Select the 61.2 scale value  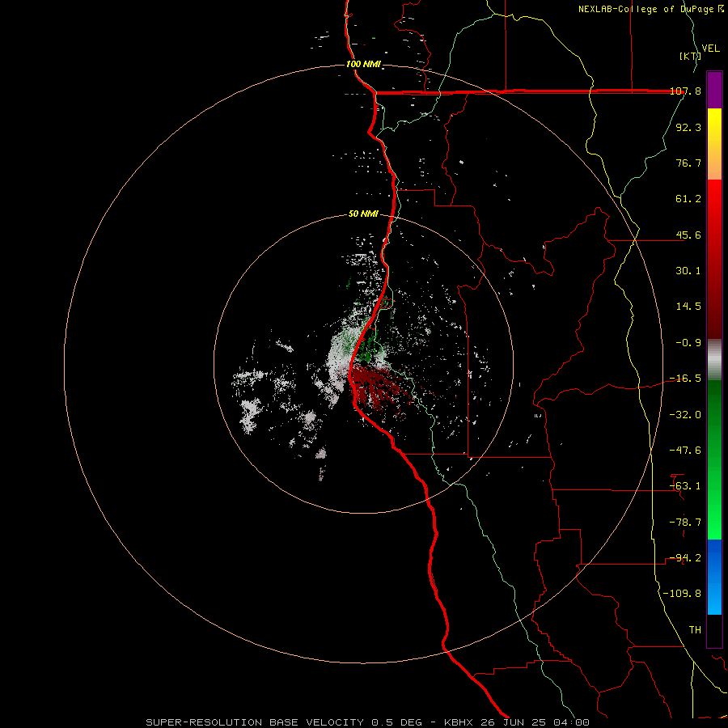(688, 199)
